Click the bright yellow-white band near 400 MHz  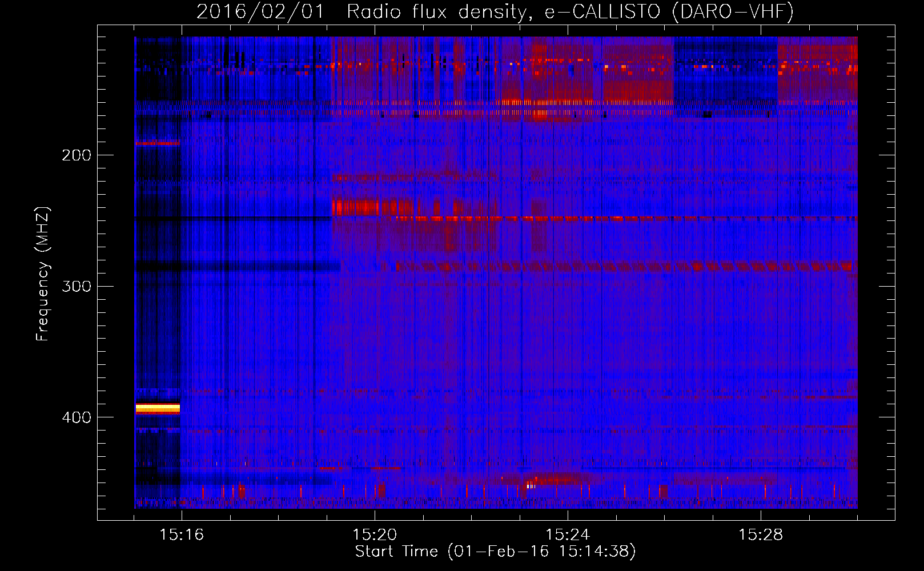158,408
